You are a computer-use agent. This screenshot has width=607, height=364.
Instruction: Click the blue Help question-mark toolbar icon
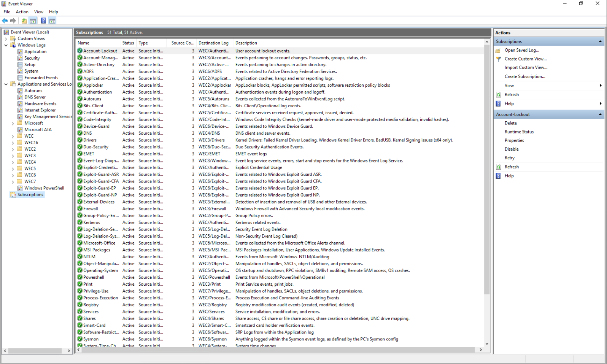(x=43, y=21)
